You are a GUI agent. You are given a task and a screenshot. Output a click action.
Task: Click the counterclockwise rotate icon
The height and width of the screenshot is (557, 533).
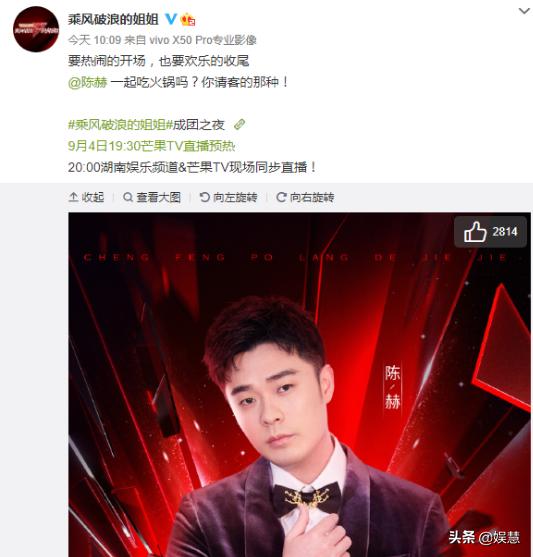(x=205, y=197)
